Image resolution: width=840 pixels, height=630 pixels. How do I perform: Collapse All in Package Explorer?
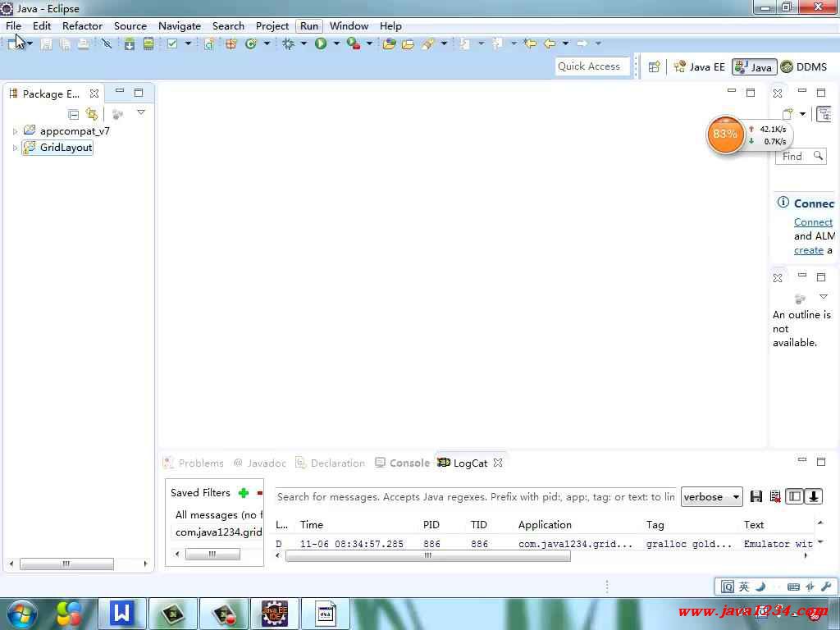tap(73, 114)
